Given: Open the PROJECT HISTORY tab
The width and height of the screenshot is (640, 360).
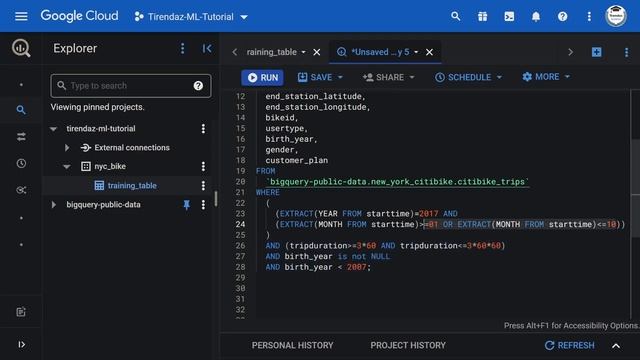Looking at the screenshot, I should [408, 345].
